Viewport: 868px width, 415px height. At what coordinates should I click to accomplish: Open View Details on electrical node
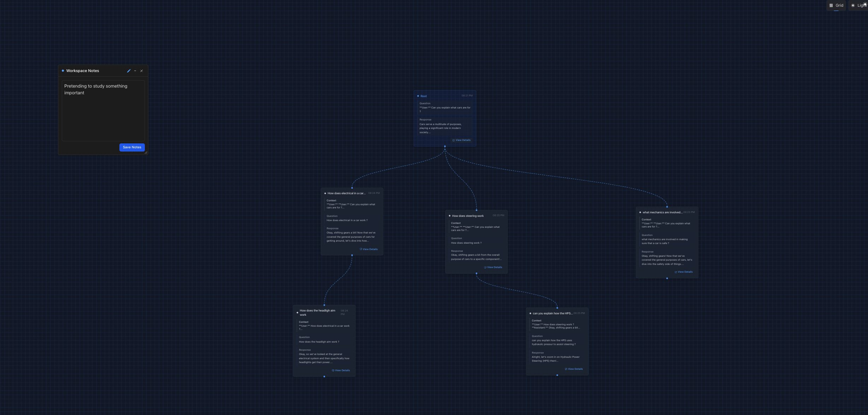[368, 249]
